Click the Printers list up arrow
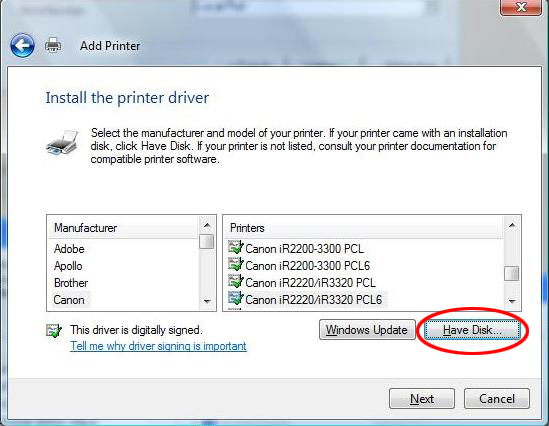The width and height of the screenshot is (549, 426). [512, 225]
